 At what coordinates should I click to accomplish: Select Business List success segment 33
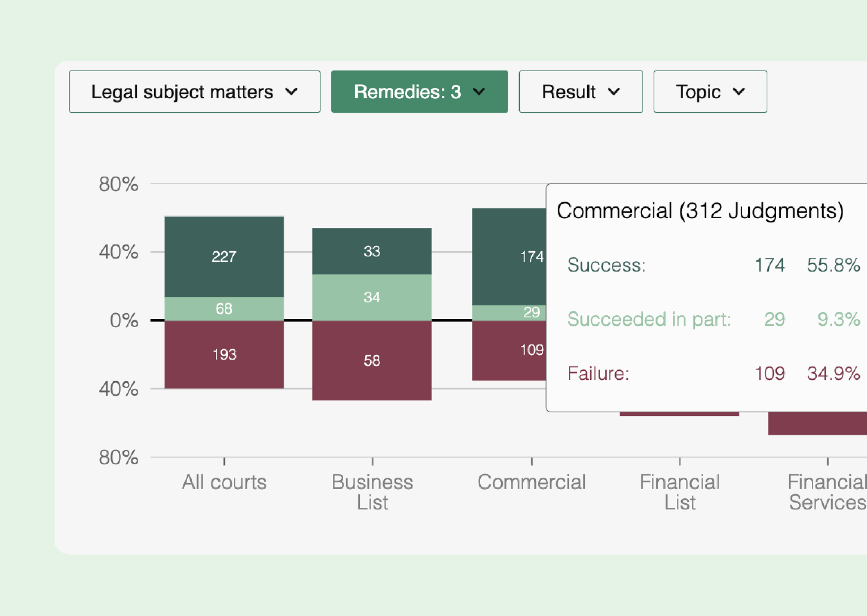(x=372, y=251)
